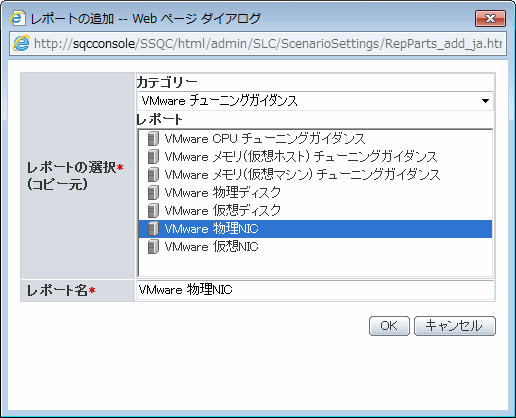Screen dimensions: 516x418
Task: Click the address bar URL
Action: pyautogui.click(x=268, y=44)
